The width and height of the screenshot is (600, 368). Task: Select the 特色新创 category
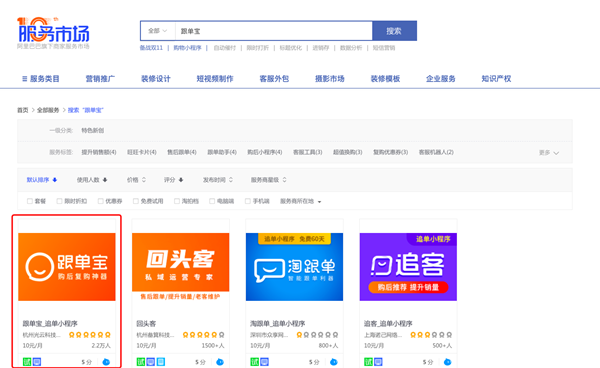93,130
